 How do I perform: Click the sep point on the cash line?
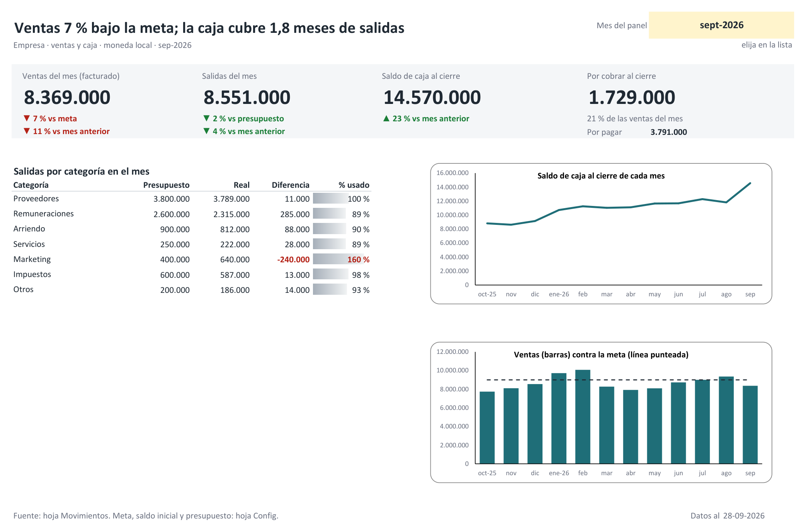tap(750, 183)
